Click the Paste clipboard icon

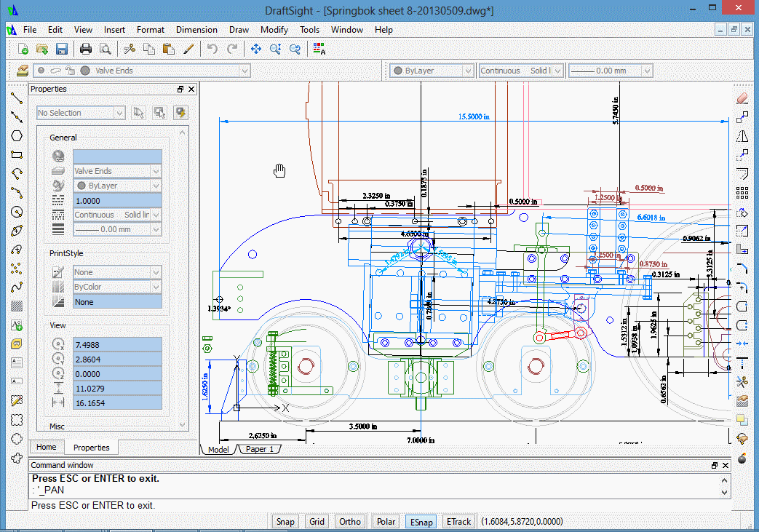pos(168,49)
